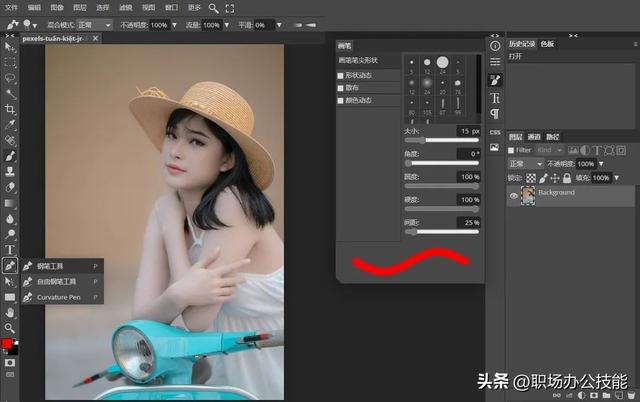640x402 pixels.
Task: Open the smoothing 平滑 dropdown arrow
Action: (x=279, y=25)
